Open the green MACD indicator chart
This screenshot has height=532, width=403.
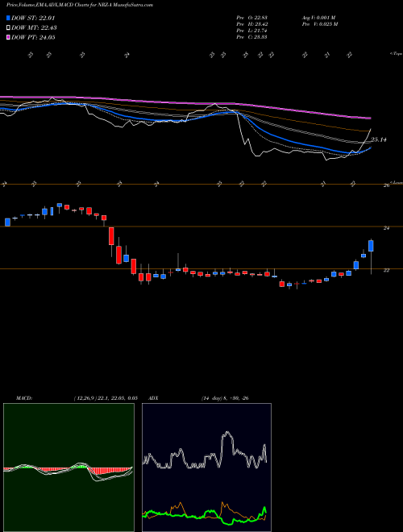click(x=69, y=468)
